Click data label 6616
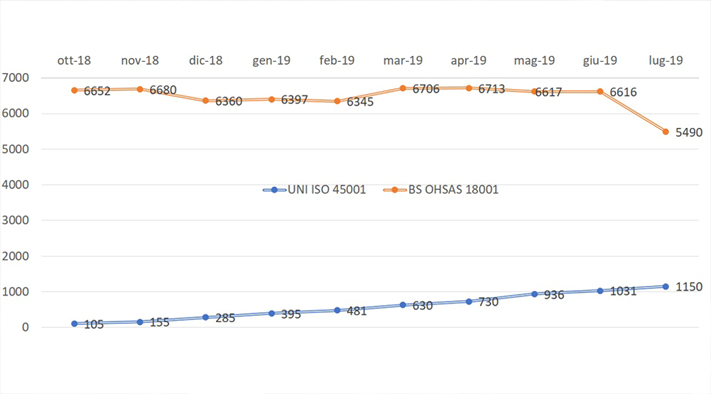Screen dimensions: 711x394 [623, 92]
